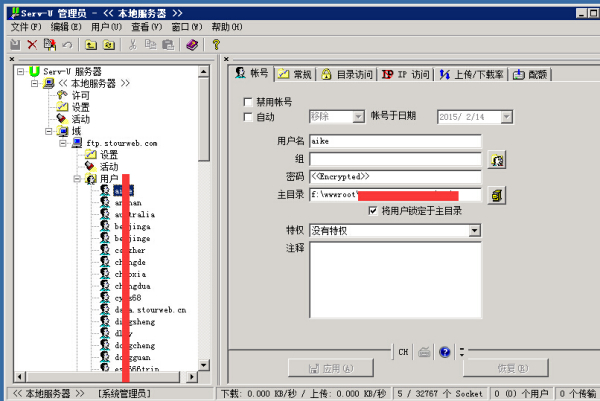This screenshot has width=600, height=401.
Task: Switch to the 目录访问 tab
Action: (x=347, y=74)
